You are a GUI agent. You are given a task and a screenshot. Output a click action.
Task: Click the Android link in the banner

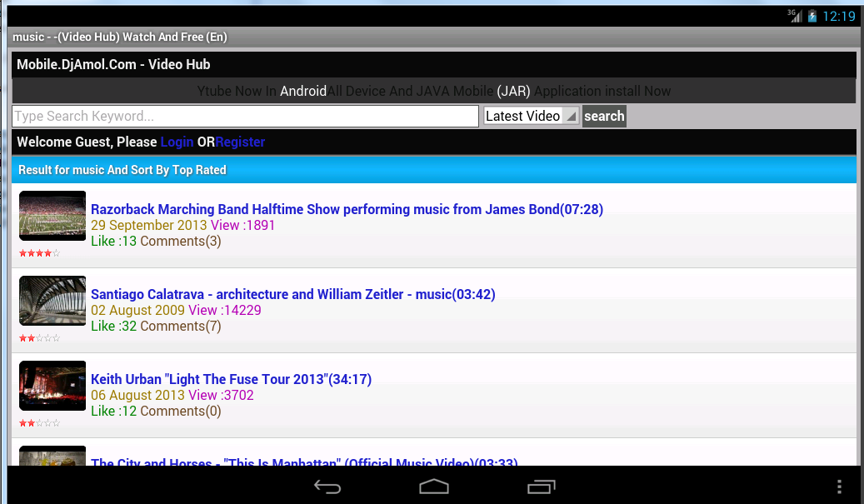(x=303, y=91)
